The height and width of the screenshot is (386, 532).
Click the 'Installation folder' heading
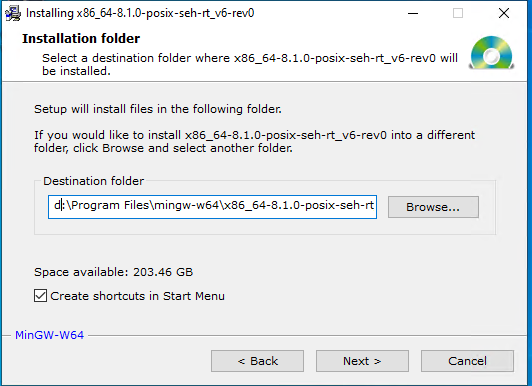(81, 39)
